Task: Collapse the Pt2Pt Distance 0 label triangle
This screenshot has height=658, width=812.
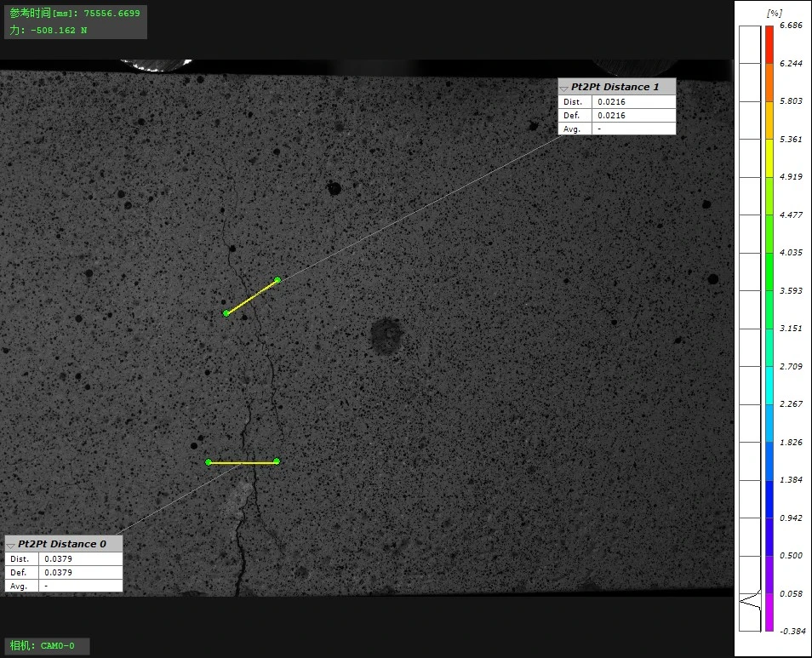Action: [x=10, y=545]
